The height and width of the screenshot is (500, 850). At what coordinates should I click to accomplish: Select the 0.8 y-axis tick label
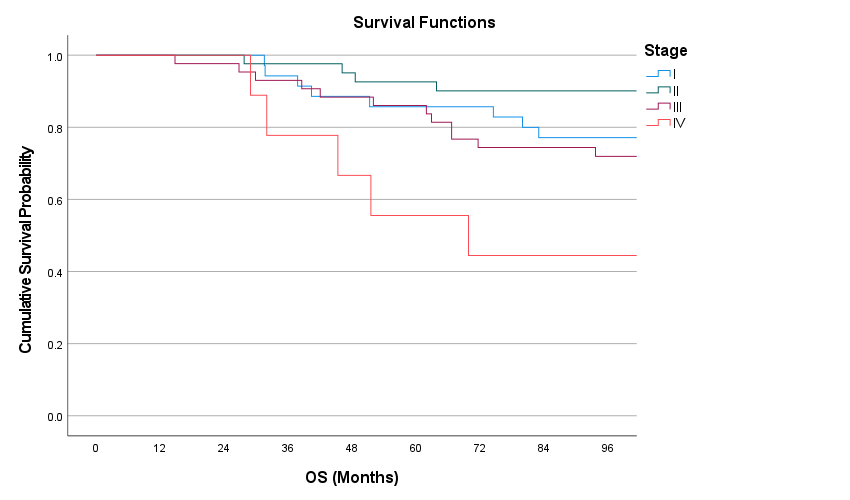coord(54,128)
